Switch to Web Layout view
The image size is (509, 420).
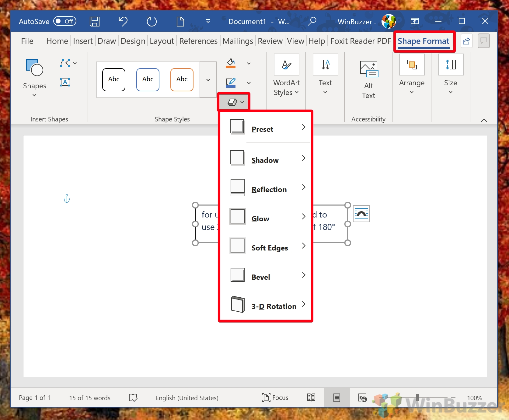(x=362, y=397)
